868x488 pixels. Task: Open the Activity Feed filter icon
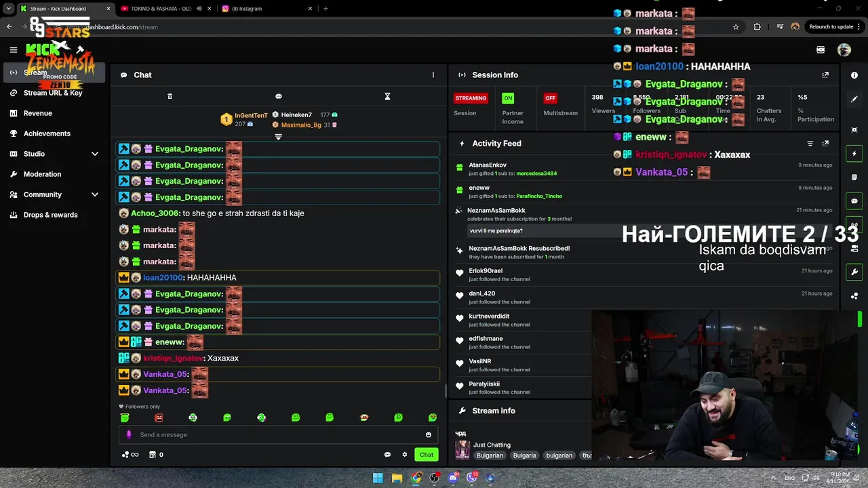click(810, 144)
